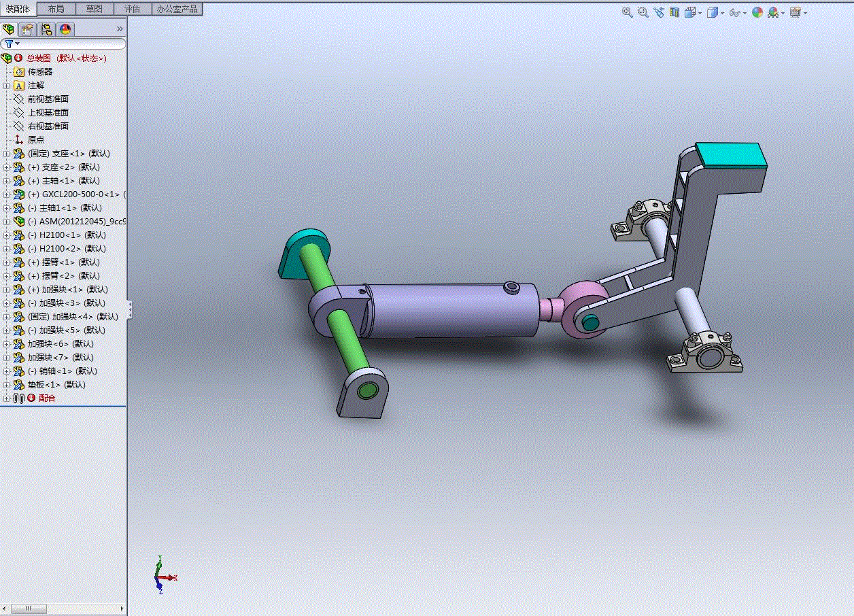Expand the (固定) 支座<1> node
854x616 pixels.
pos(6,154)
